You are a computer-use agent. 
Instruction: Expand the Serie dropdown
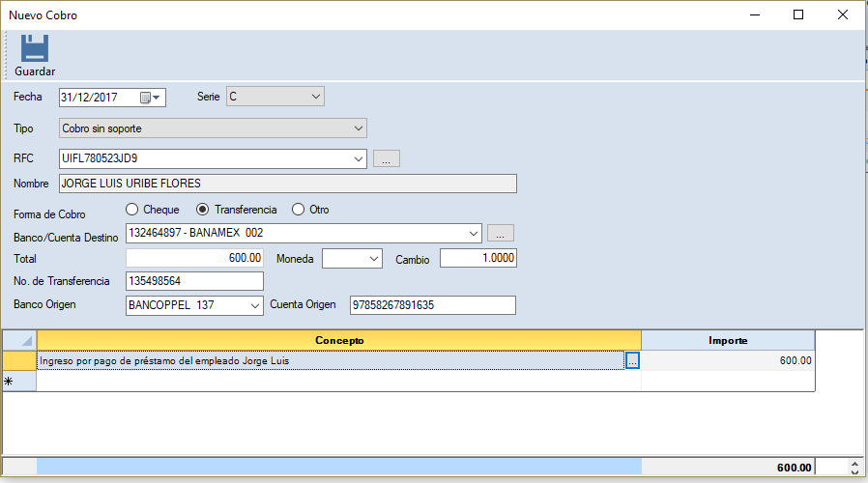pyautogui.click(x=315, y=97)
